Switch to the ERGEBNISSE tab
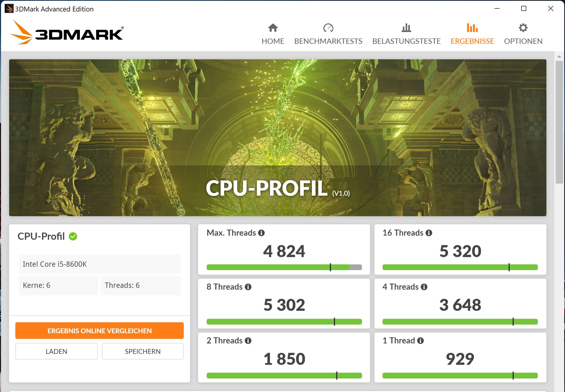This screenshot has width=565, height=392. pyautogui.click(x=472, y=41)
